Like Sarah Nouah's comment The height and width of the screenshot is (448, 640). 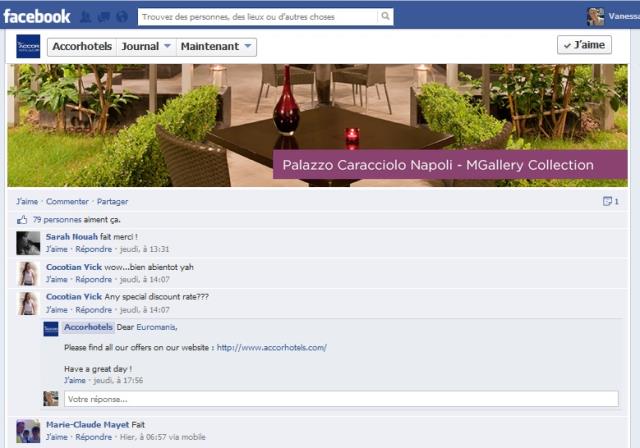[56, 249]
